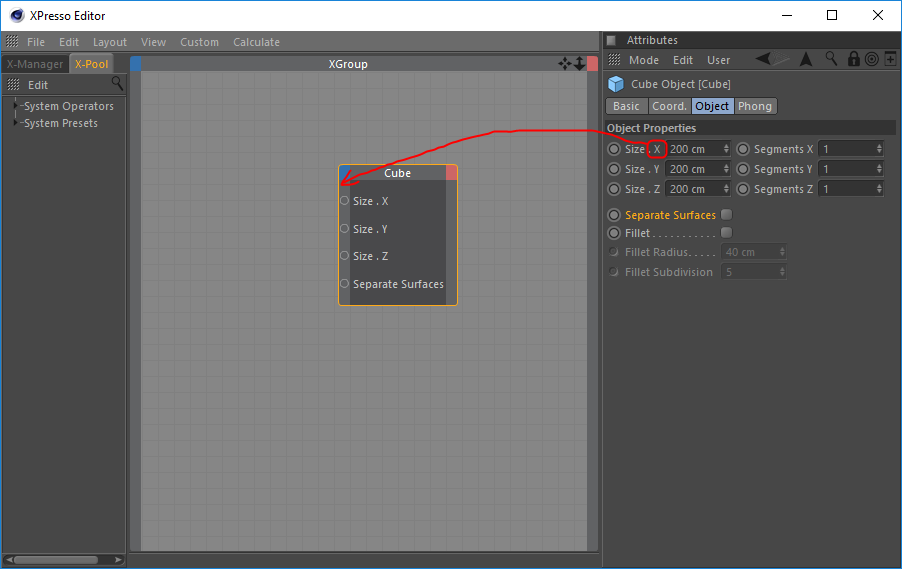
Task: Click the Cube node red outputs corner
Action: (x=452, y=173)
